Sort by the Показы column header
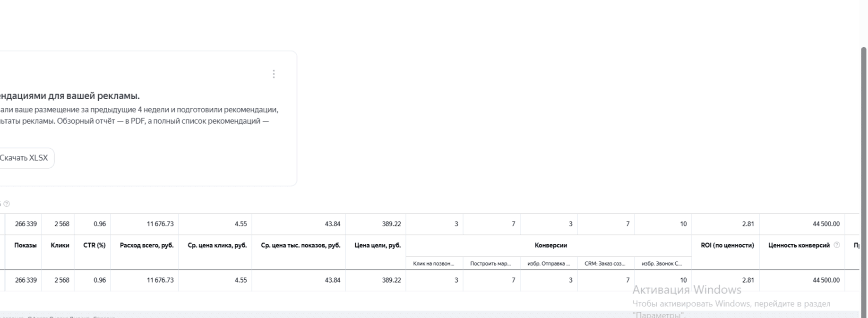This screenshot has height=318, width=868. [26, 245]
